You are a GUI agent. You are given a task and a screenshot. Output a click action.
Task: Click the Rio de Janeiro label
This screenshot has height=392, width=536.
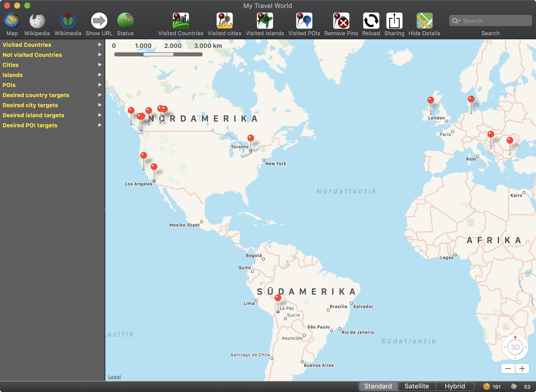coord(358,332)
